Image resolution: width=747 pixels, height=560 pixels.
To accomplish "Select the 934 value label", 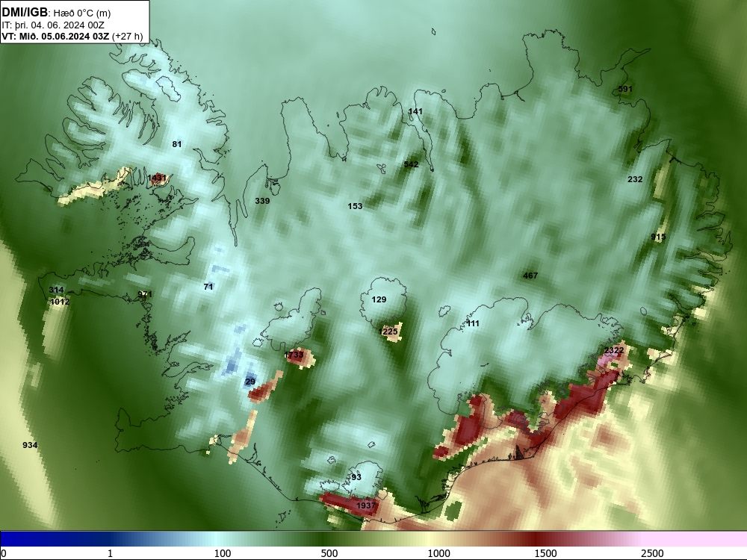I will tap(30, 445).
